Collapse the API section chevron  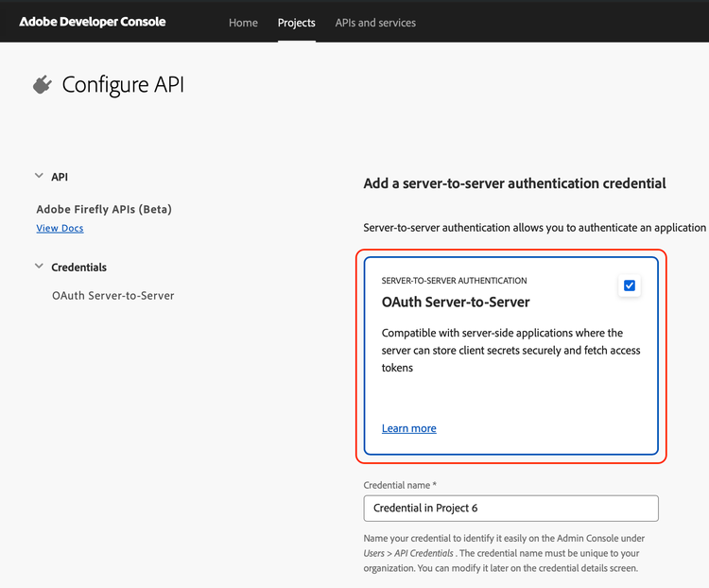coord(40,176)
